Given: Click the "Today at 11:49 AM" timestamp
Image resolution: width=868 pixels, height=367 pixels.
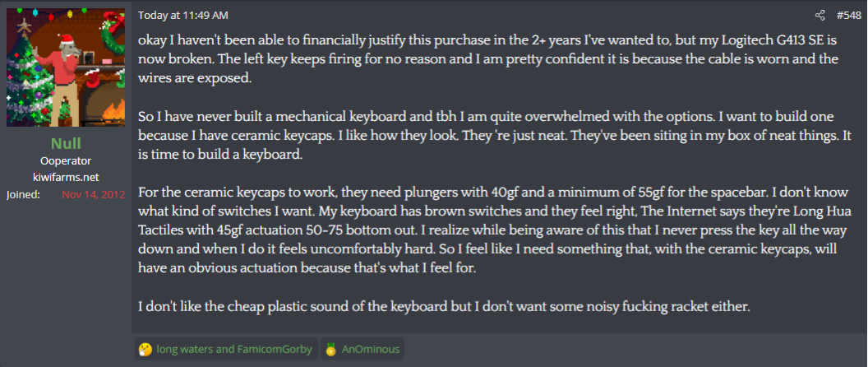Looking at the screenshot, I should click(183, 16).
